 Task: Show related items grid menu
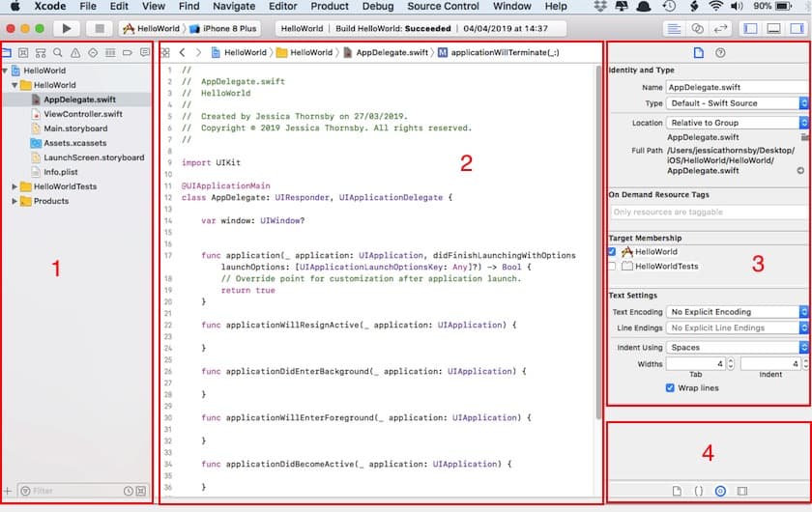pos(165,52)
